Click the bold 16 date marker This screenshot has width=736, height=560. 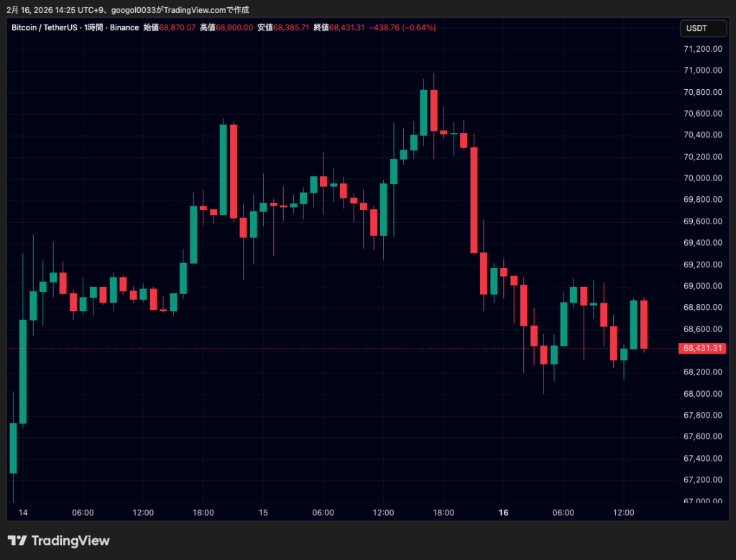(503, 513)
